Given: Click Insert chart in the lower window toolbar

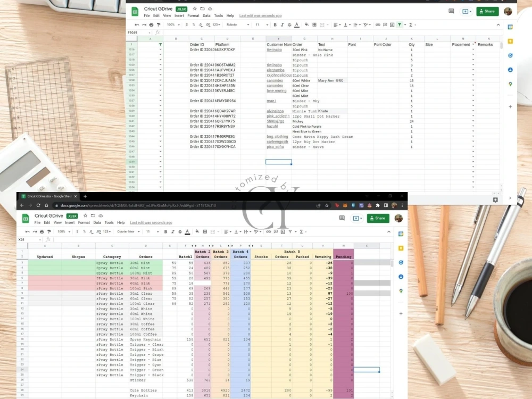Looking at the screenshot, I should [283, 232].
